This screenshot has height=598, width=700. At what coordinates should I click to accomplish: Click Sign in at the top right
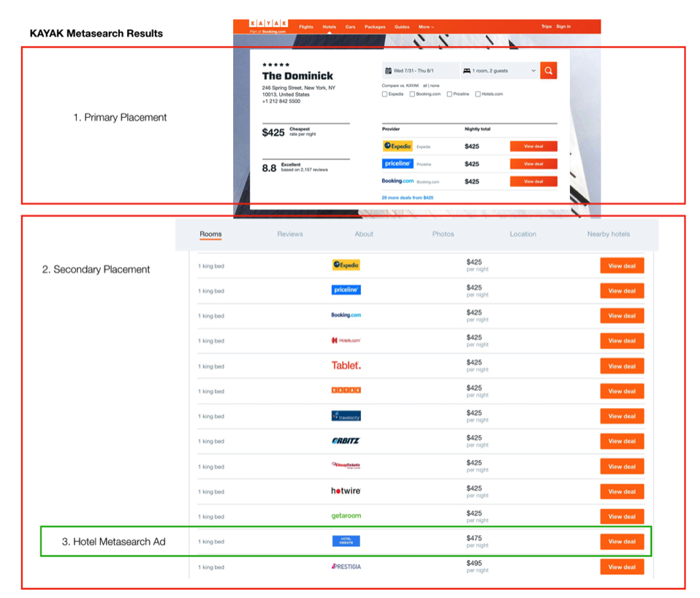(x=564, y=27)
